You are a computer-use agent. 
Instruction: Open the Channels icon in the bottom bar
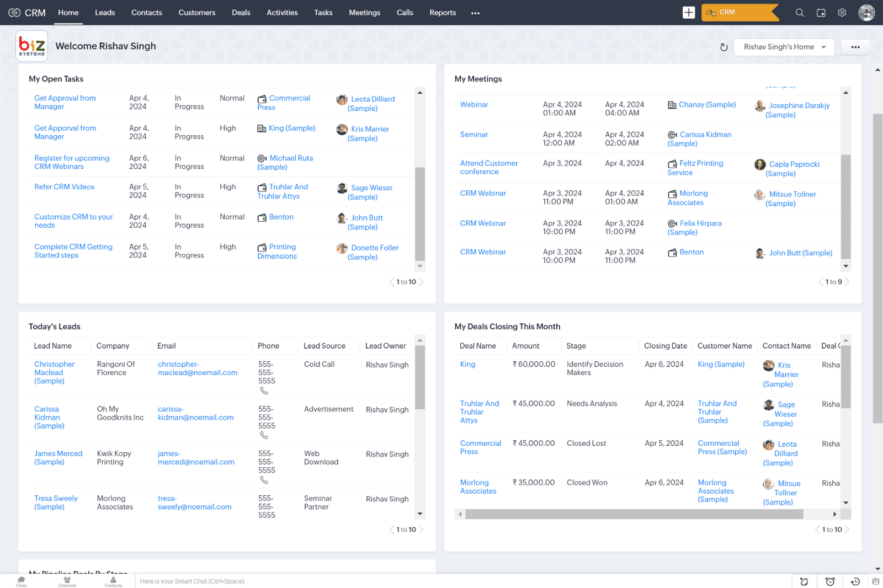(67, 581)
